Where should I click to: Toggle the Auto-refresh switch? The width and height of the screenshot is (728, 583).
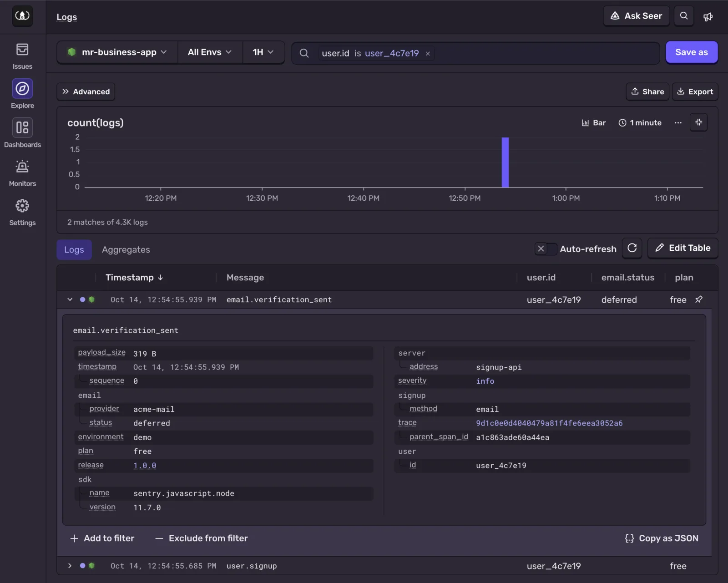546,249
